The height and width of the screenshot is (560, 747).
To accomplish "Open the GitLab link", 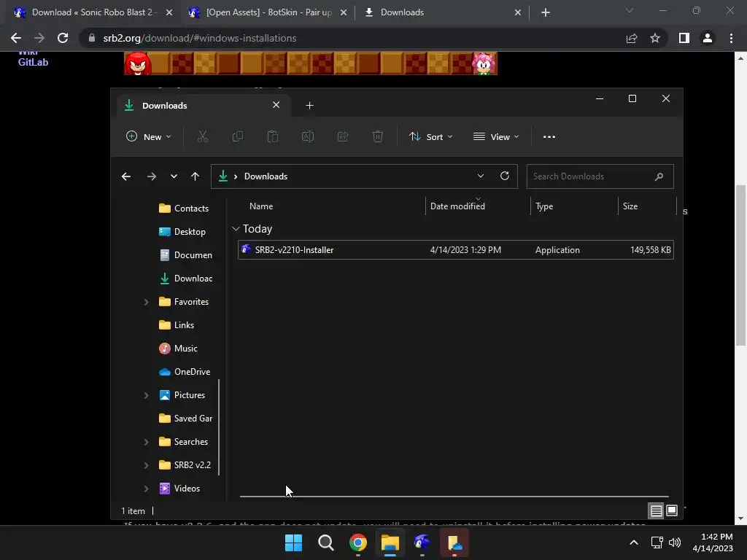I will coord(33,62).
